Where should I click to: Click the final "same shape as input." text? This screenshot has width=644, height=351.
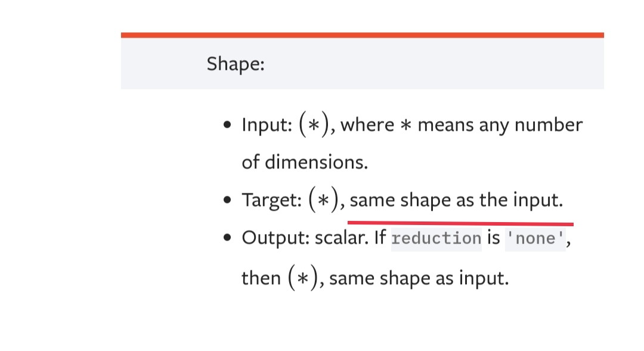tap(419, 278)
